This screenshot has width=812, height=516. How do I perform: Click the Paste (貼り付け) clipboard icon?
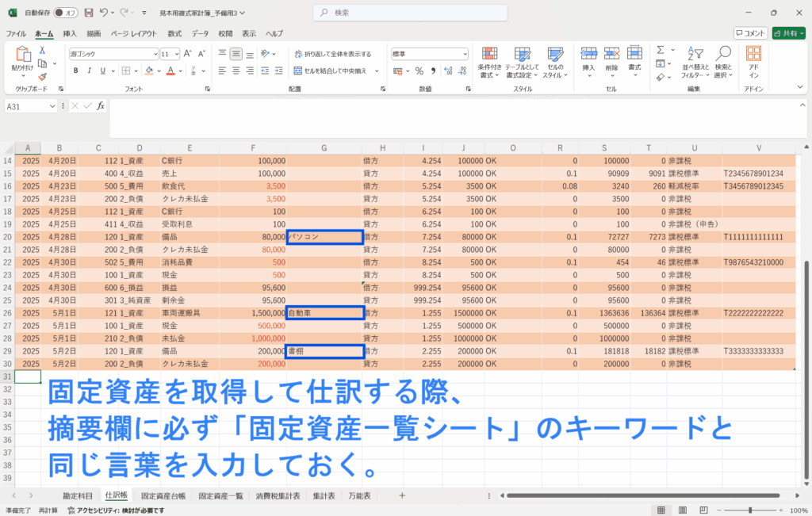23,54
